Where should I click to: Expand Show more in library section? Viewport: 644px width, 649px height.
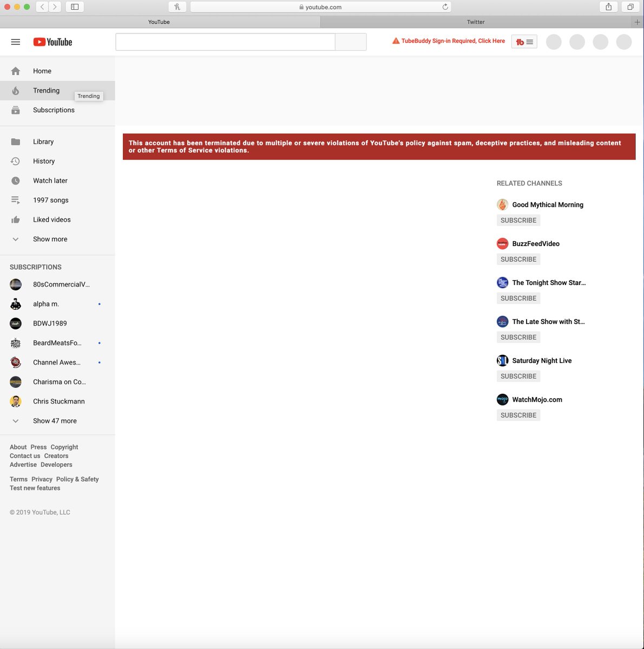(57, 239)
